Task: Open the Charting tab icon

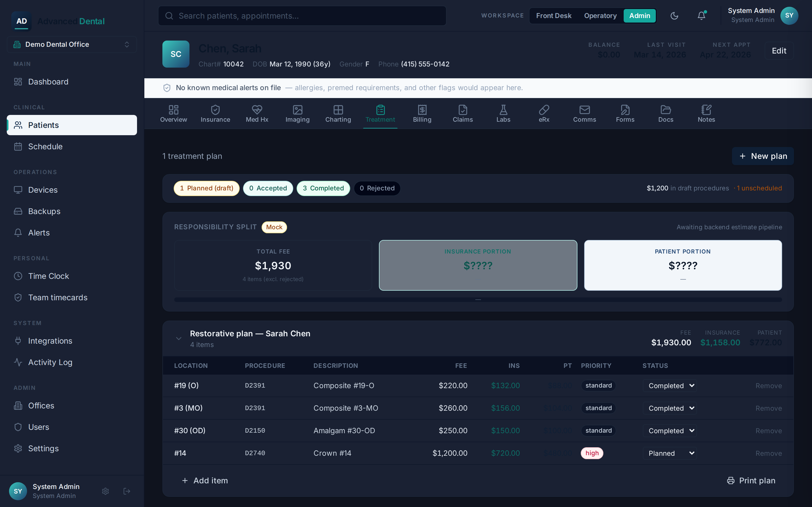Action: pos(338,110)
